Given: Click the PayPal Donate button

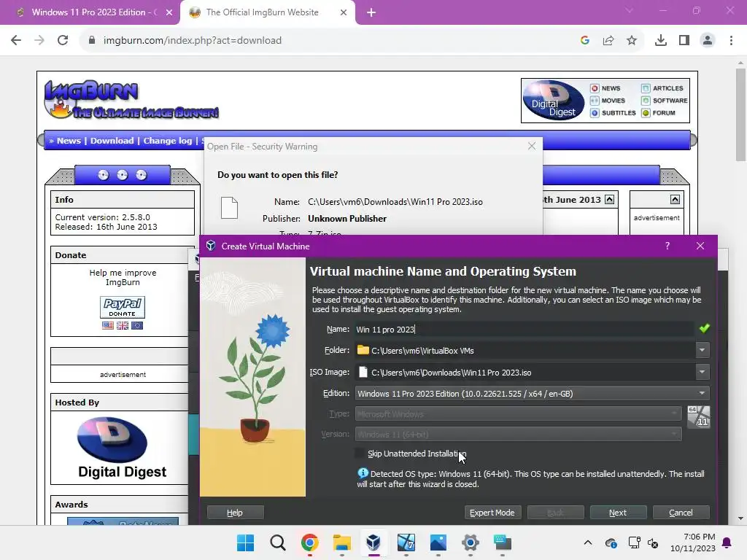Looking at the screenshot, I should pyautogui.click(x=123, y=307).
